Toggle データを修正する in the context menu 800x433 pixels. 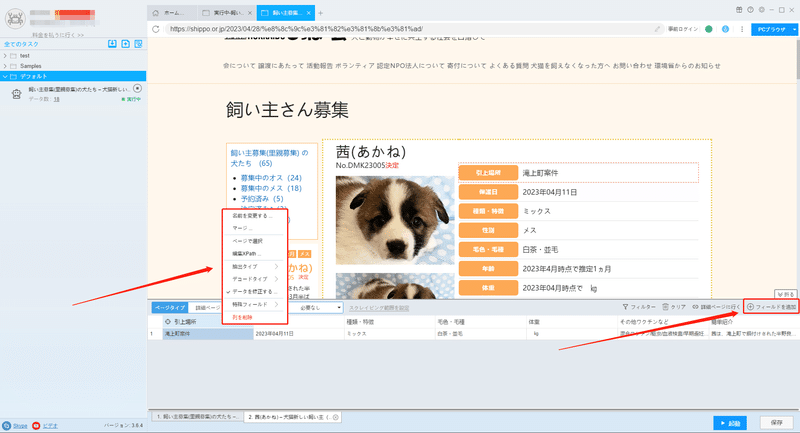coord(254,292)
